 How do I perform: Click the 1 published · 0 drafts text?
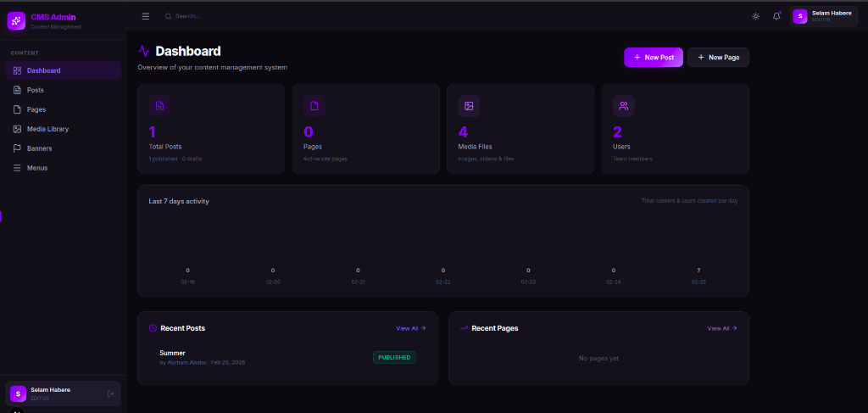coord(175,159)
